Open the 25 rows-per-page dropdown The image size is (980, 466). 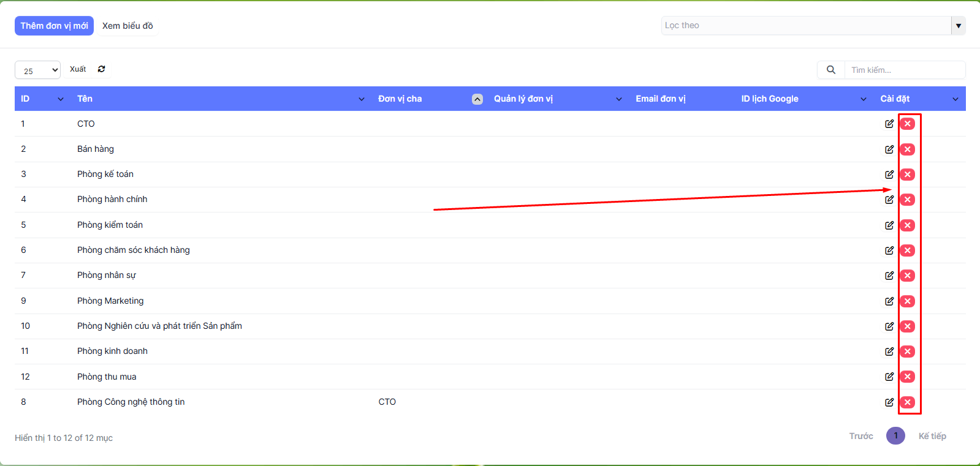click(x=37, y=70)
